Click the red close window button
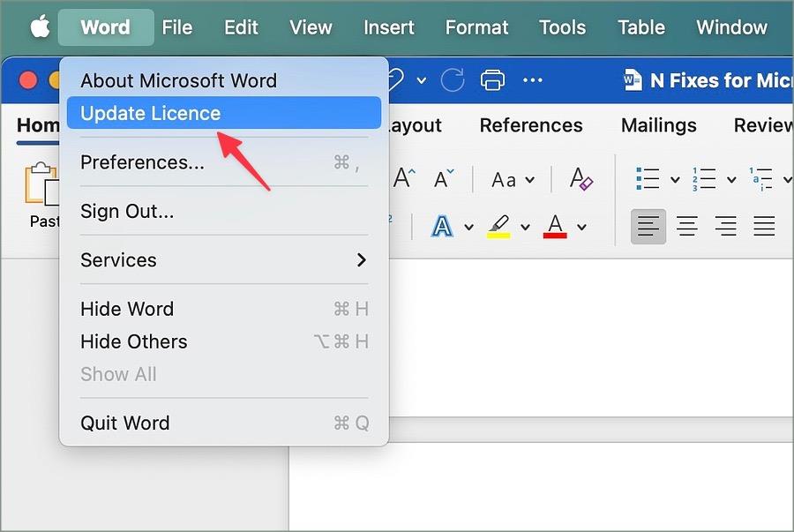Screen dimensions: 794x532 point(28,80)
